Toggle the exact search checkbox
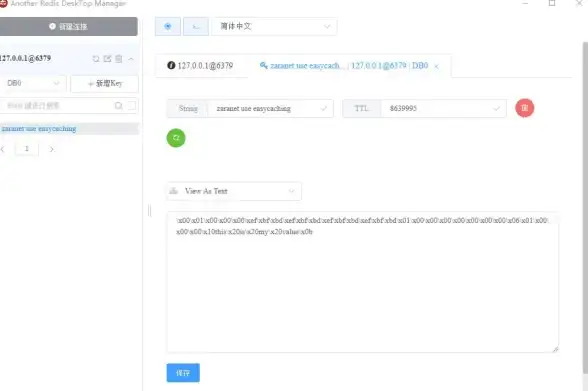Screen dimensions: 588x391 coord(132,106)
